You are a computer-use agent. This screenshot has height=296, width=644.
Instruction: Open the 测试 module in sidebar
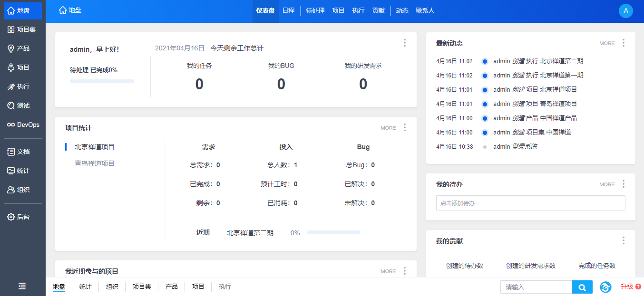pos(22,105)
